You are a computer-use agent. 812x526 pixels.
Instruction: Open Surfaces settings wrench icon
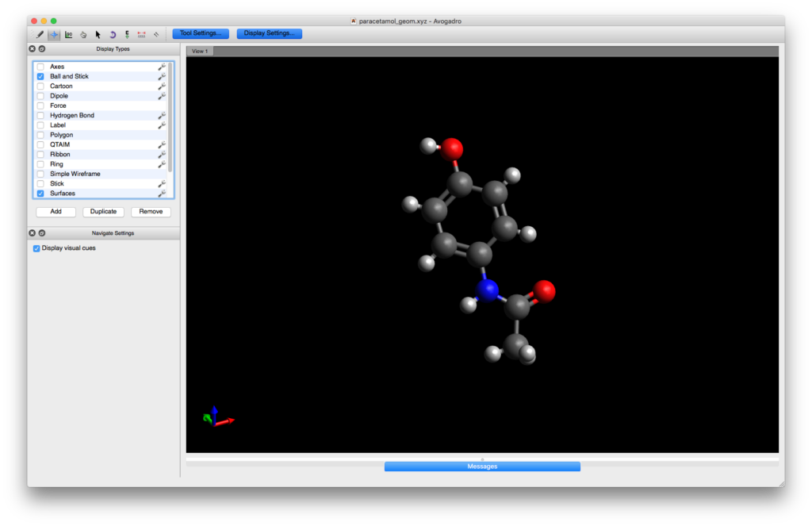(162, 194)
